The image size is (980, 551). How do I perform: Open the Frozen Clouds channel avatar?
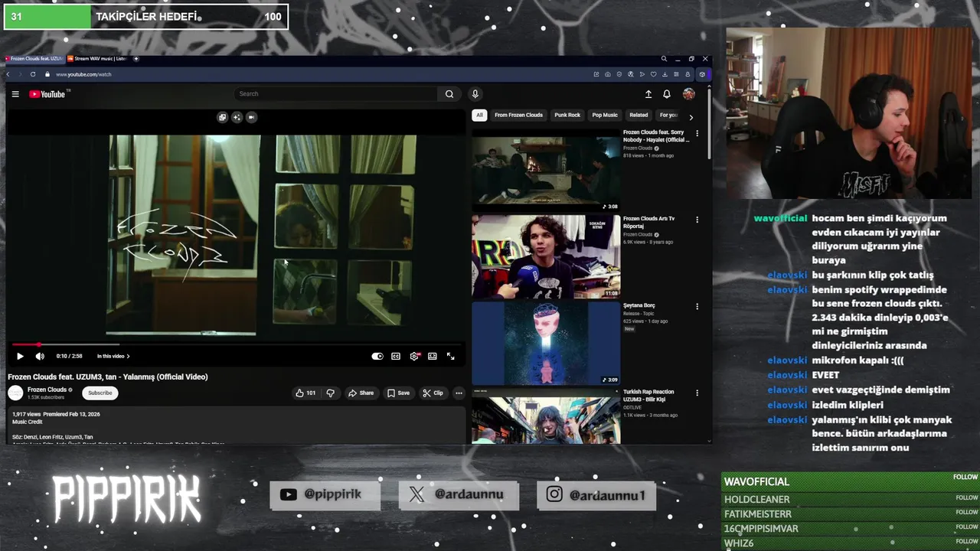15,393
